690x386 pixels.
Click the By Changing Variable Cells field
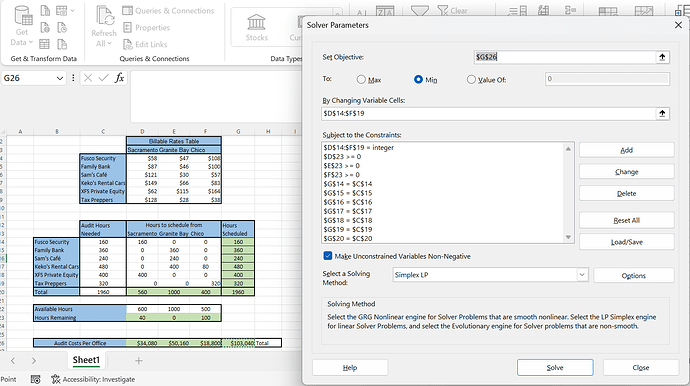(488, 114)
